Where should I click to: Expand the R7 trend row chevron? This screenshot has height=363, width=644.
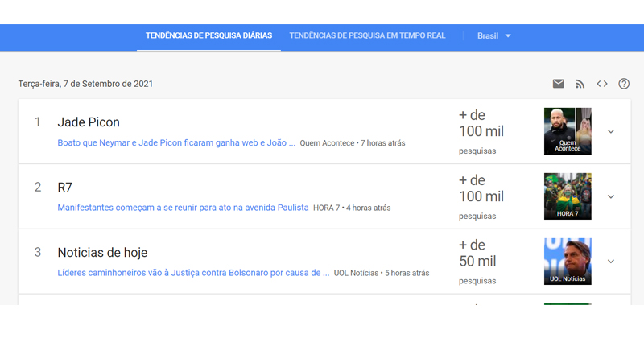(611, 196)
